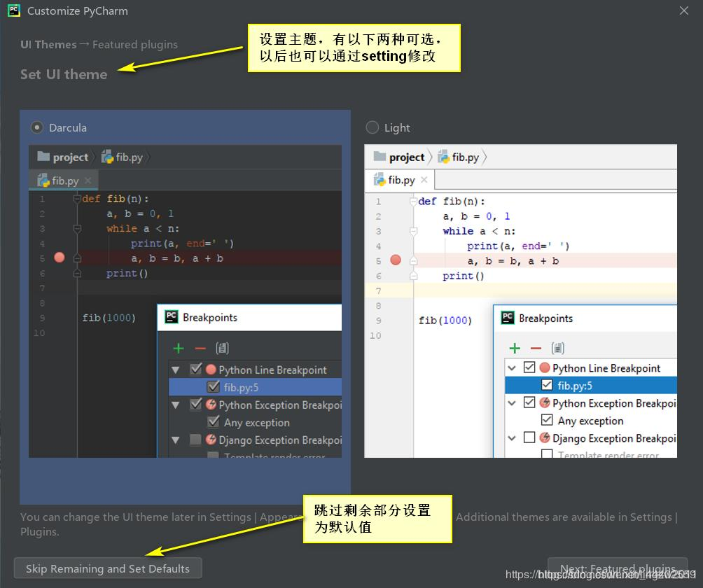Click green add breakpoint icon in Darcula preview
Viewport: 703px width, 588px height.
tap(179, 348)
